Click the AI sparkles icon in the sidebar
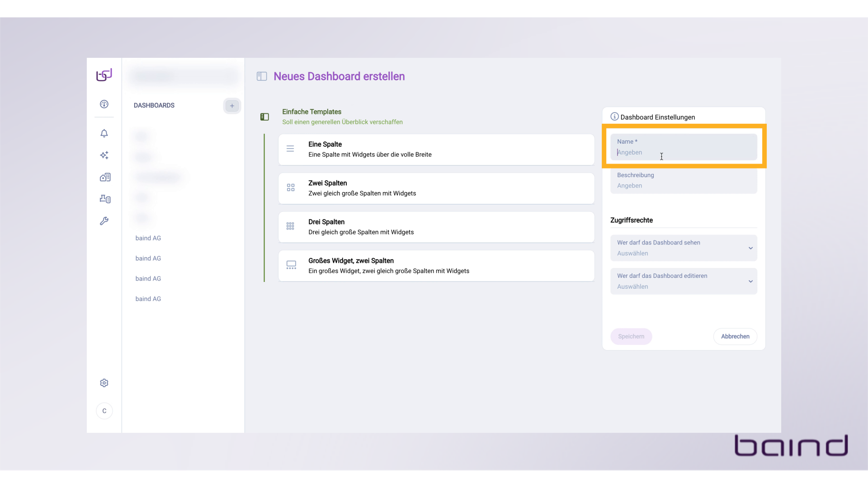This screenshot has width=868, height=488. click(x=104, y=155)
